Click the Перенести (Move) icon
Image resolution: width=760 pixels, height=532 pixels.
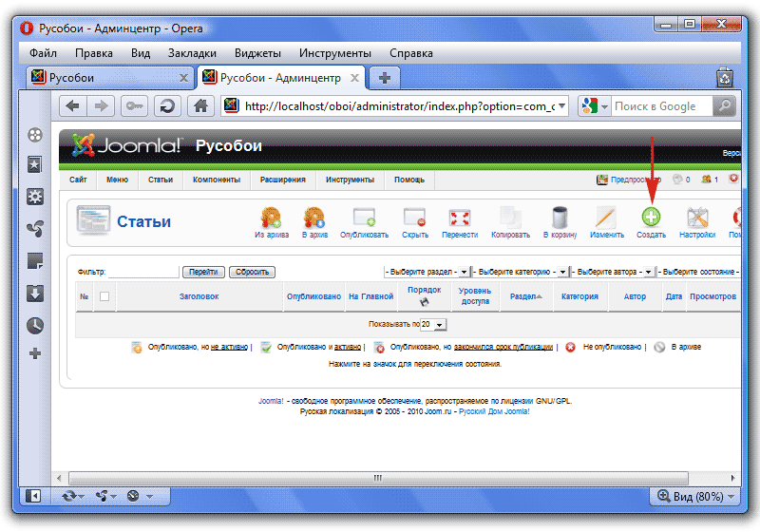click(460, 218)
